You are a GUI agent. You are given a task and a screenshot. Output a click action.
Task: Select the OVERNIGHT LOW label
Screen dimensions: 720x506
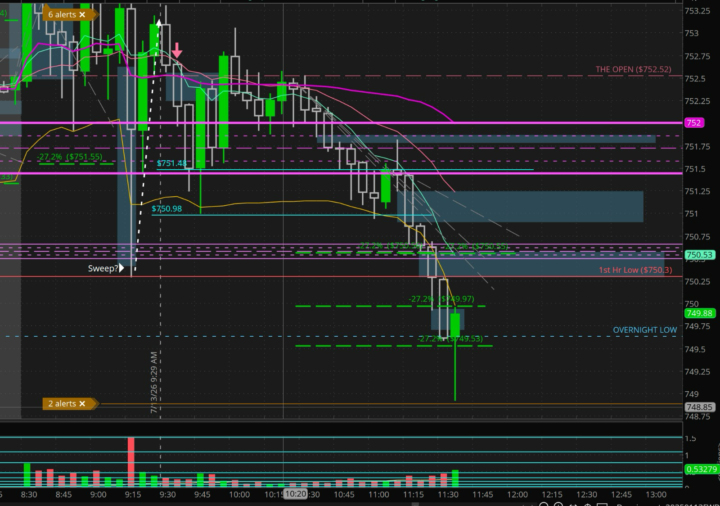tap(645, 330)
